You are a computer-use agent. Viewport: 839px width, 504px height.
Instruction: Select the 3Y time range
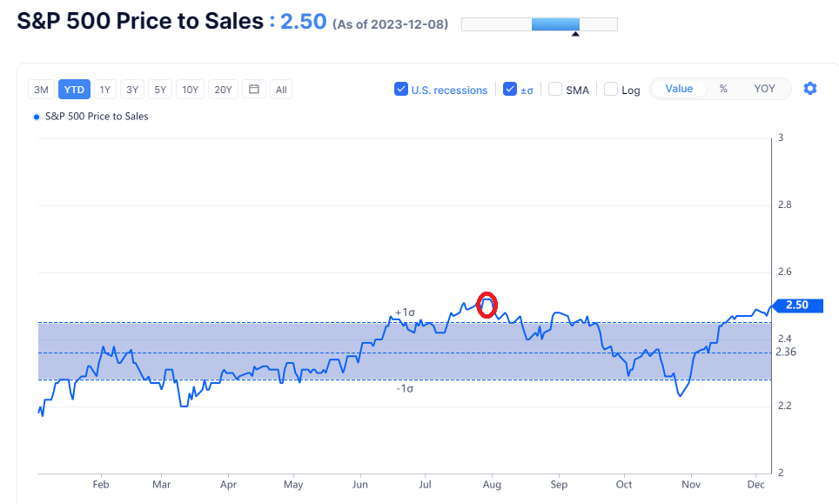pyautogui.click(x=132, y=89)
